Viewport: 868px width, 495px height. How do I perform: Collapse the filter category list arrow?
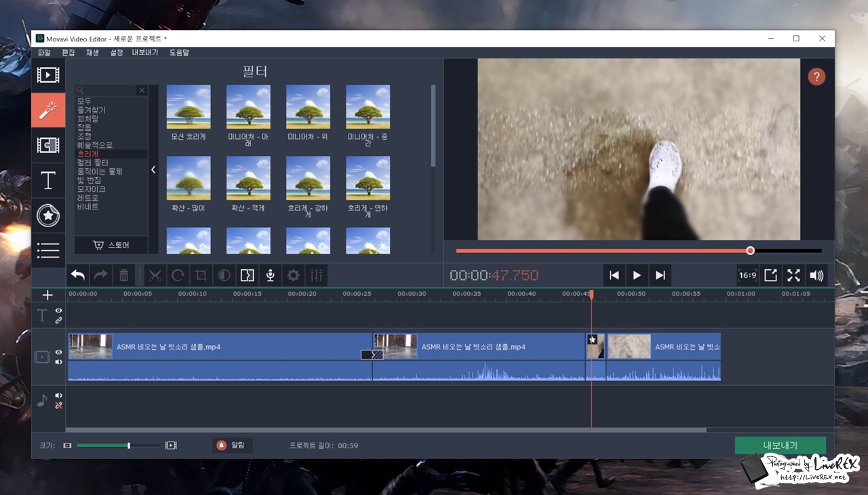tap(153, 170)
